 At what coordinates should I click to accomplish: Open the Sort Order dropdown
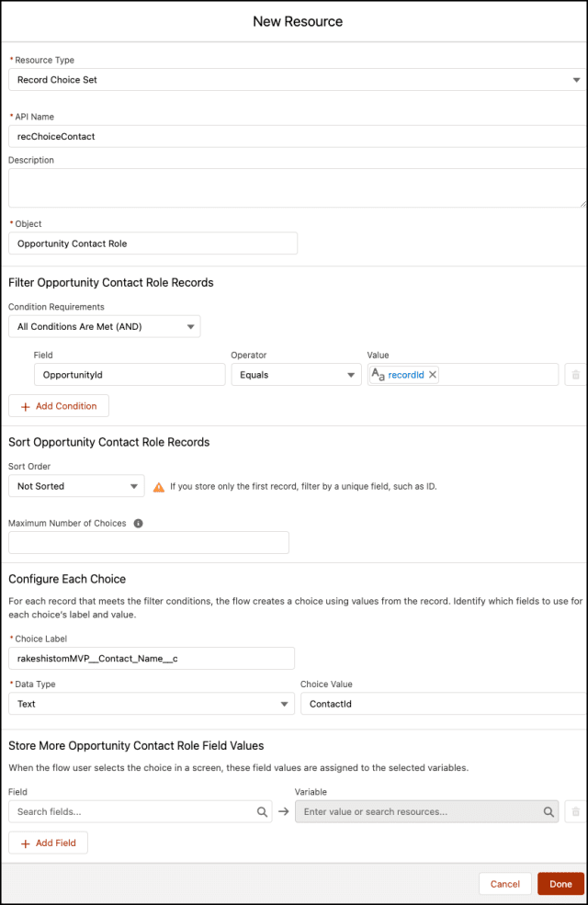[x=76, y=486]
